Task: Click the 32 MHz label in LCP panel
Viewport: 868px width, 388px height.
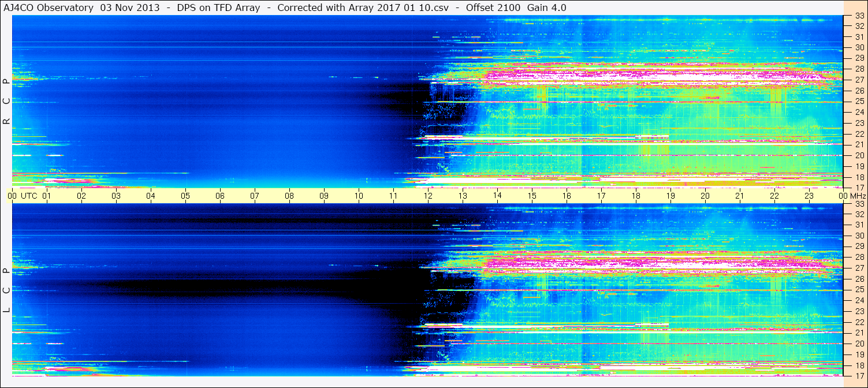Action: 859,214
